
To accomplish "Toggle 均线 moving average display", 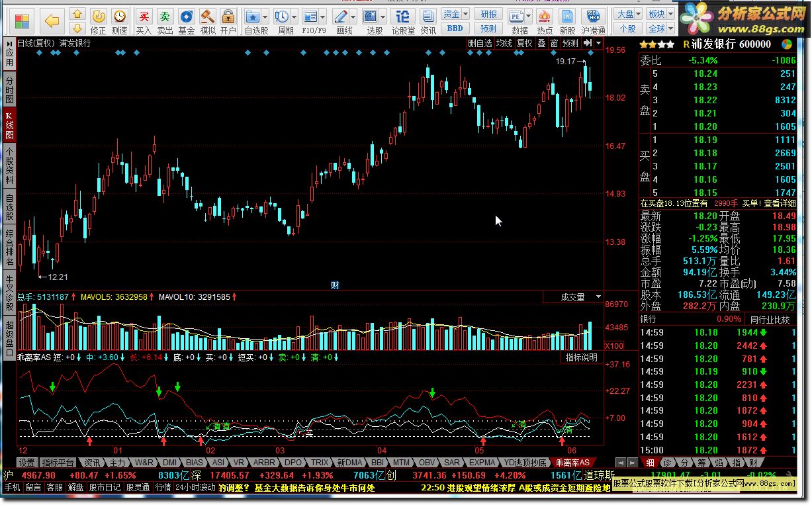I will tap(505, 43).
